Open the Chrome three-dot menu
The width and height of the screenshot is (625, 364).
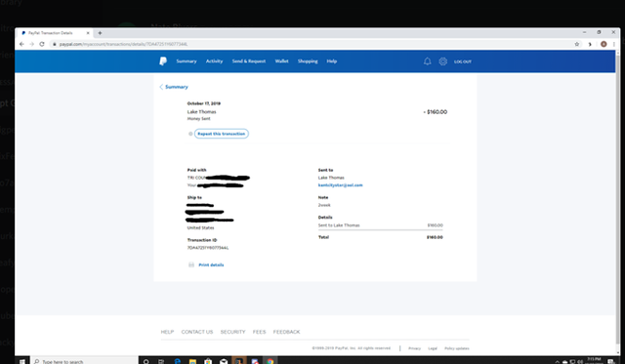click(614, 44)
